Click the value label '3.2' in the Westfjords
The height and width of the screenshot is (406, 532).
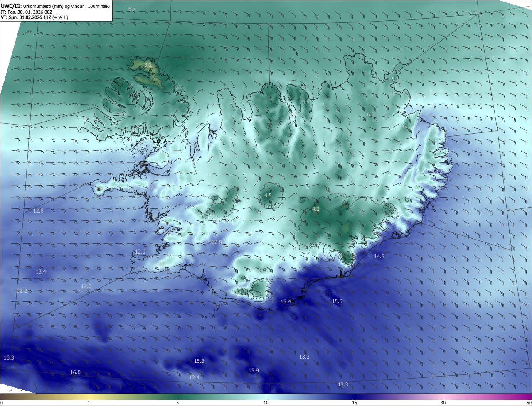point(148,65)
